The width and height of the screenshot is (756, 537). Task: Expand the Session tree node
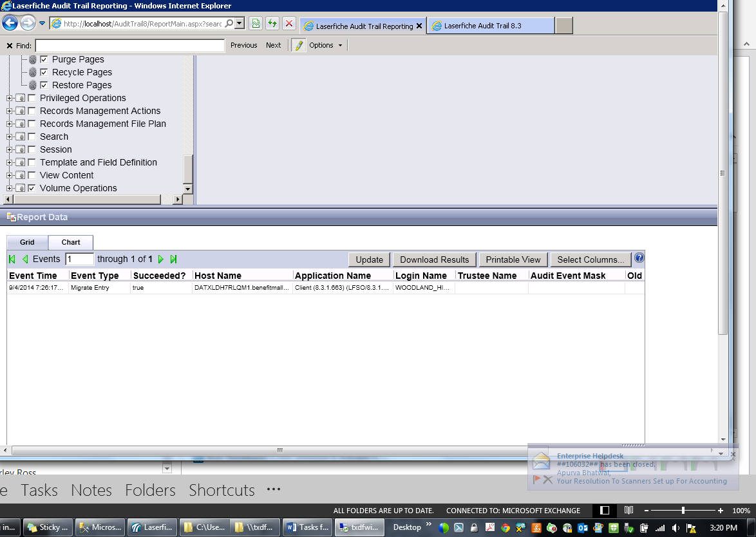point(9,150)
